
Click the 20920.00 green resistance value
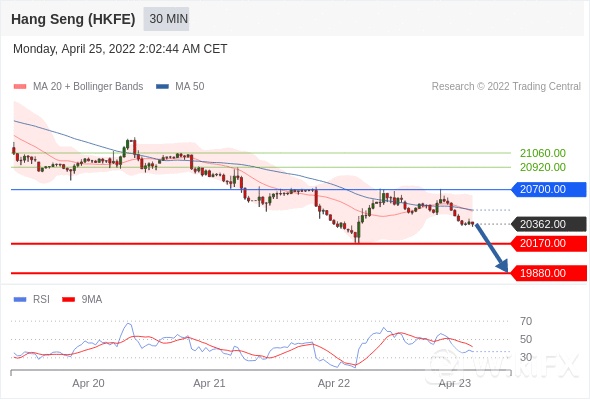coord(543,167)
